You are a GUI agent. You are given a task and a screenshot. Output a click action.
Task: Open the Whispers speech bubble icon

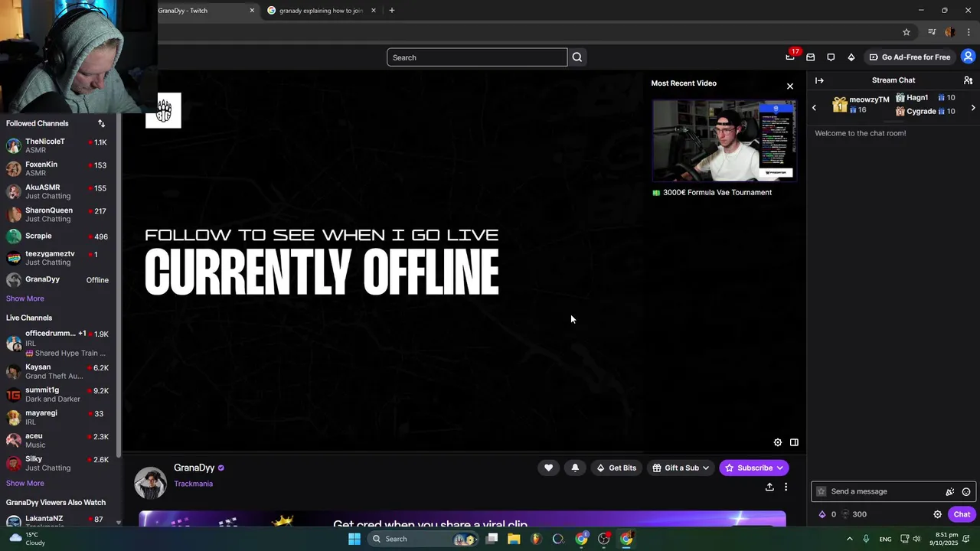click(831, 57)
